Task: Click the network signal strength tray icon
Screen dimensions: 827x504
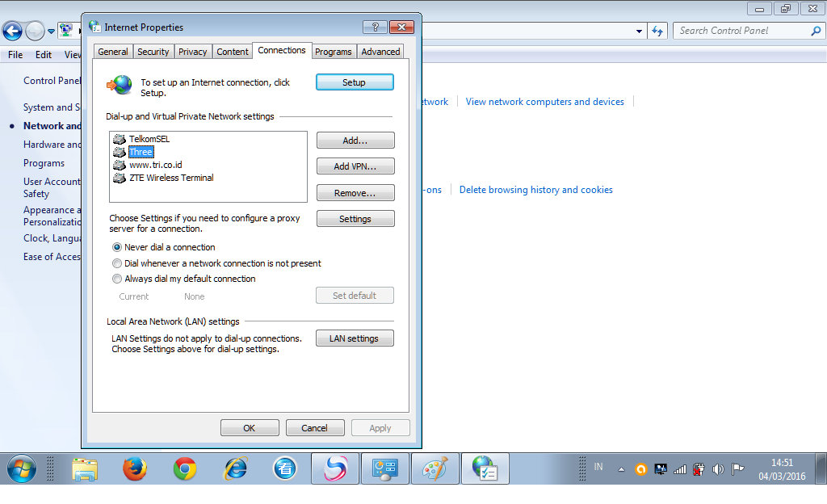Action: tap(679, 468)
